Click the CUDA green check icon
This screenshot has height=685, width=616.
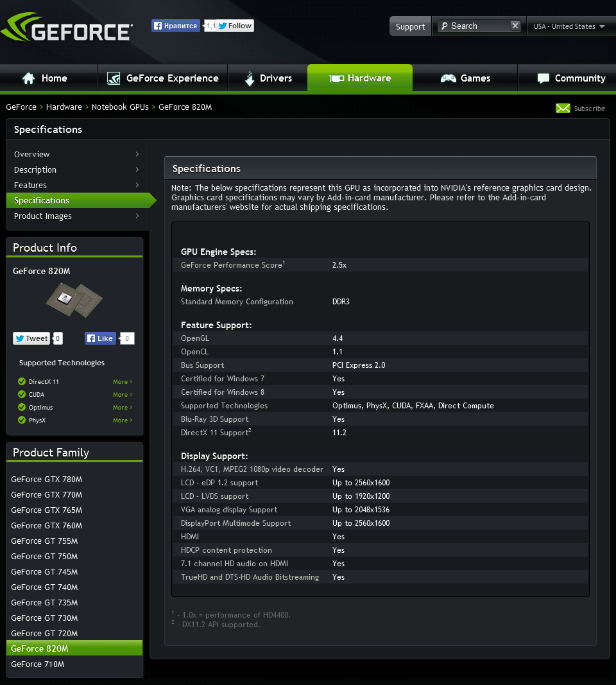[x=22, y=394]
